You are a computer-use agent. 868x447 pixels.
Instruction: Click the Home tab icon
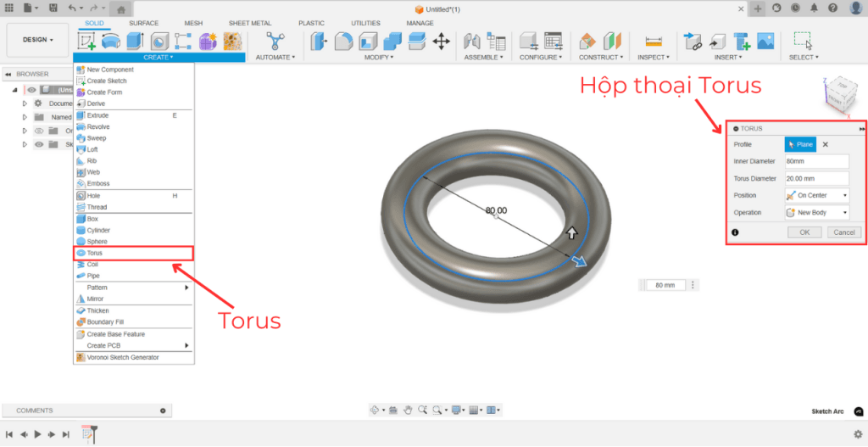click(x=120, y=8)
